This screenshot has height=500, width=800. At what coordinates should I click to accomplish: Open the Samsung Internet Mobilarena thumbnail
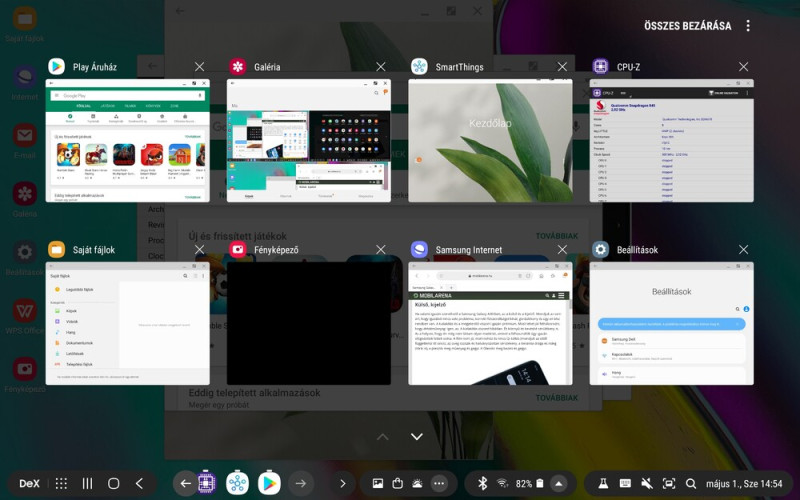point(490,323)
